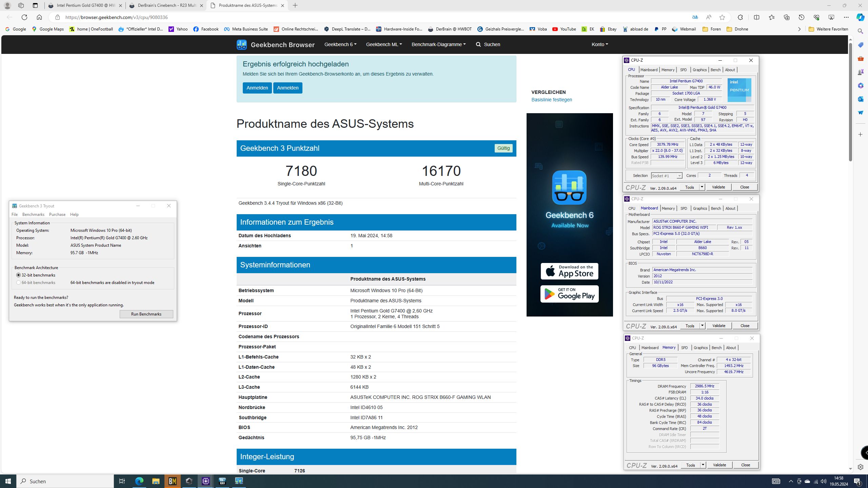Screen dimensions: 868x488
Task: Click the Suchen search link in the Geekbench navbar
Action: [x=488, y=44]
